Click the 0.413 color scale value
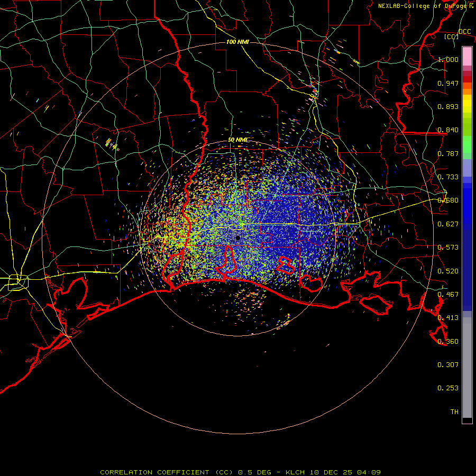 point(448,318)
